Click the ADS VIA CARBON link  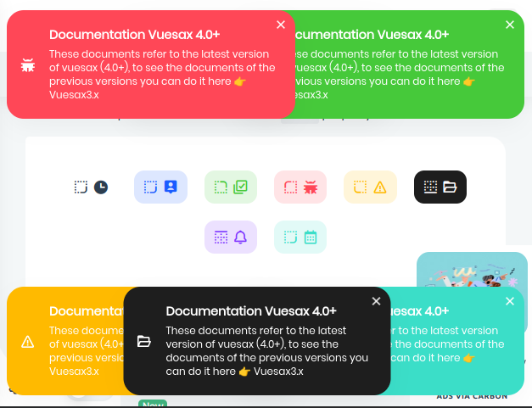pos(472,397)
